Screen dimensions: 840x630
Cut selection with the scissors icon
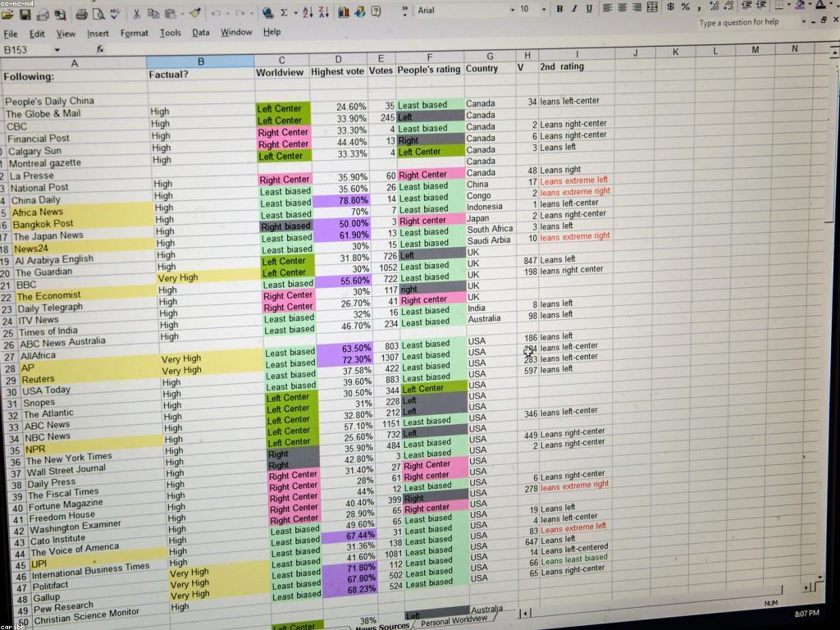(137, 14)
